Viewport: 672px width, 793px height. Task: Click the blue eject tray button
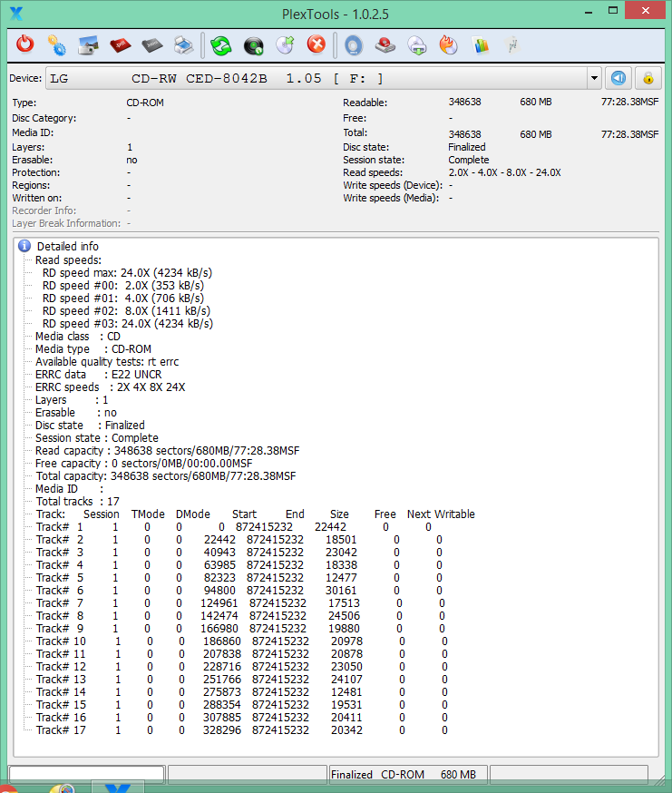click(x=618, y=78)
